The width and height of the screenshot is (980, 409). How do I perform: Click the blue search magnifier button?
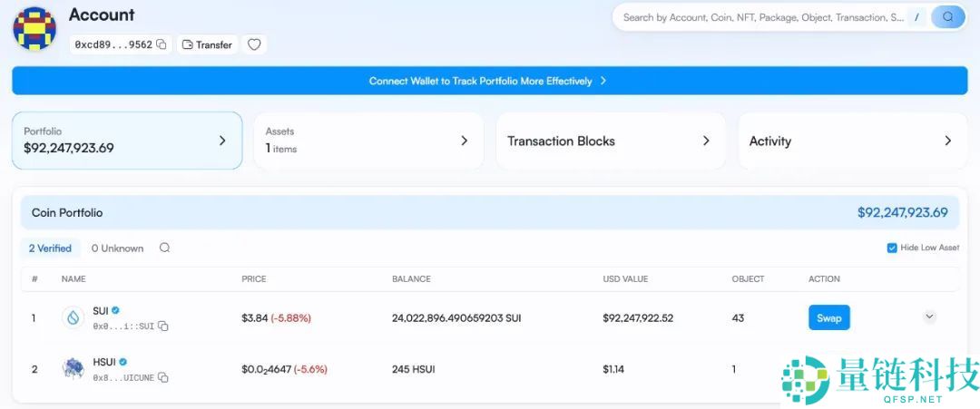point(948,17)
